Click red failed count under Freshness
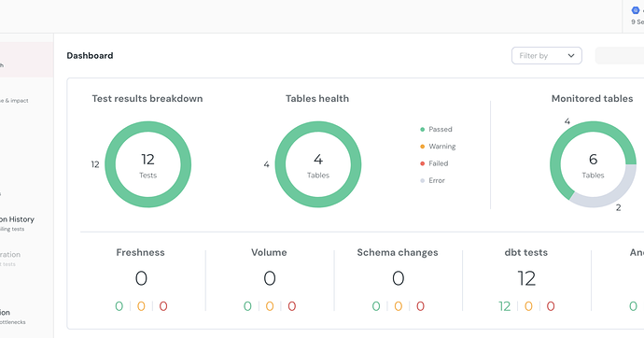 coord(163,306)
